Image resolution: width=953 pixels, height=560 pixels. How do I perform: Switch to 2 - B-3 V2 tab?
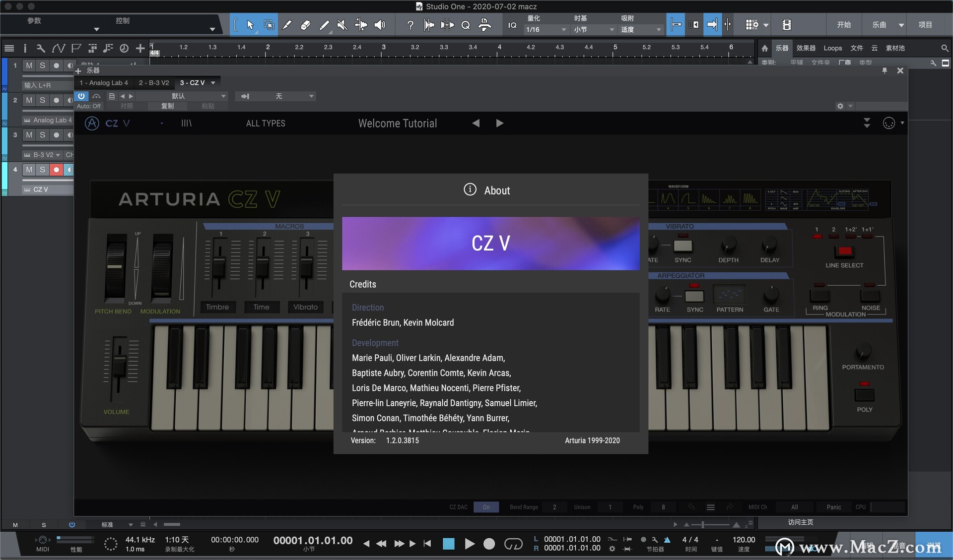point(154,83)
